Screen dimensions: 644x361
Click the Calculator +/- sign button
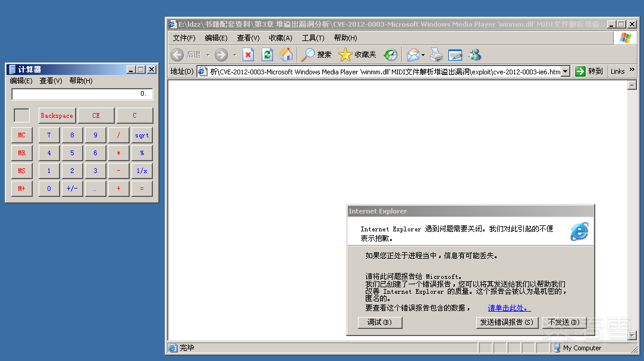[72, 189]
